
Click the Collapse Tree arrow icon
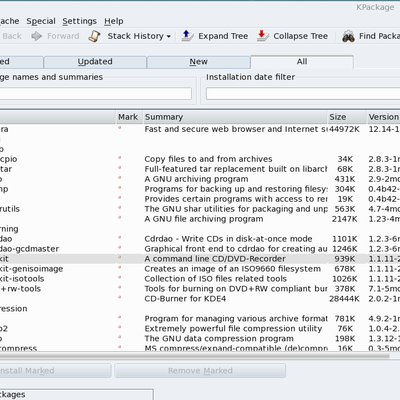[263, 36]
